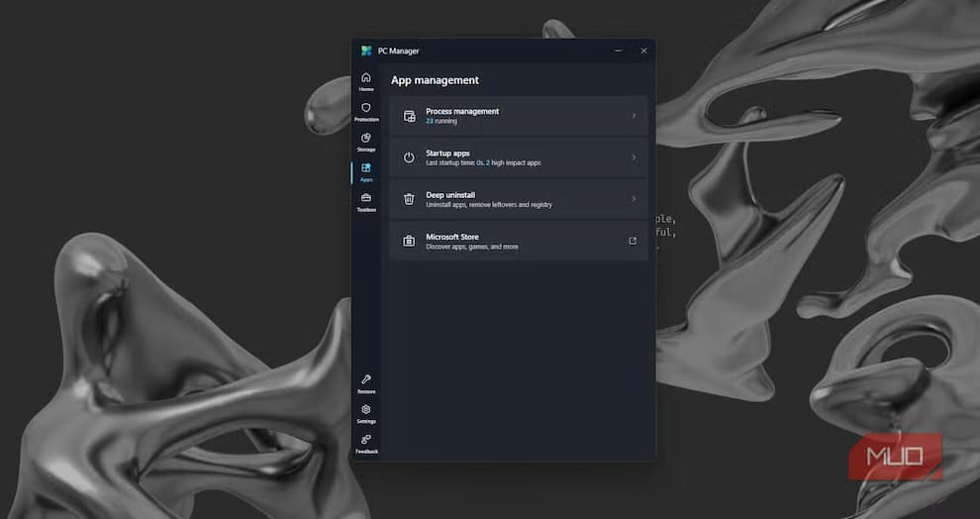Expand the Startup apps chevron
Viewport: 980px width, 519px height.
[634, 157]
